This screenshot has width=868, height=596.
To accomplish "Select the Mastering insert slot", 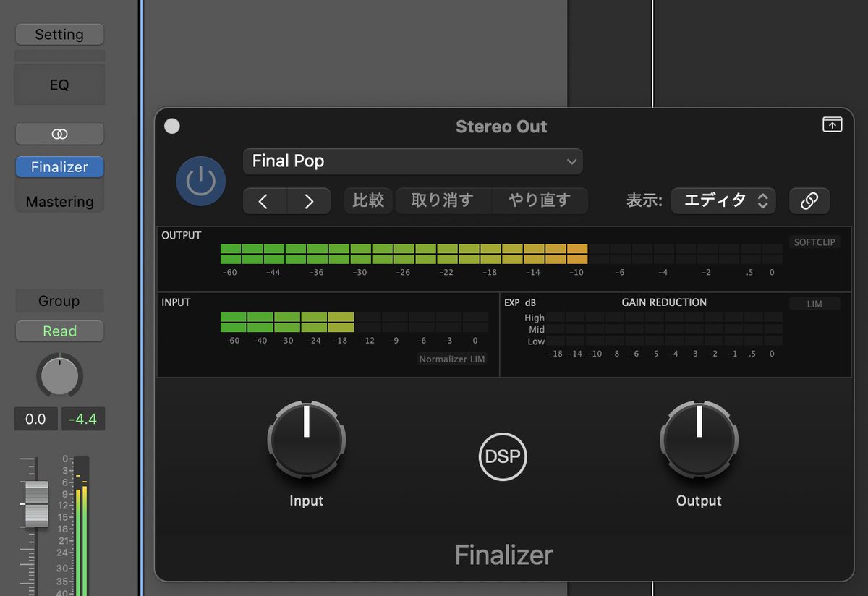I will tap(59, 202).
